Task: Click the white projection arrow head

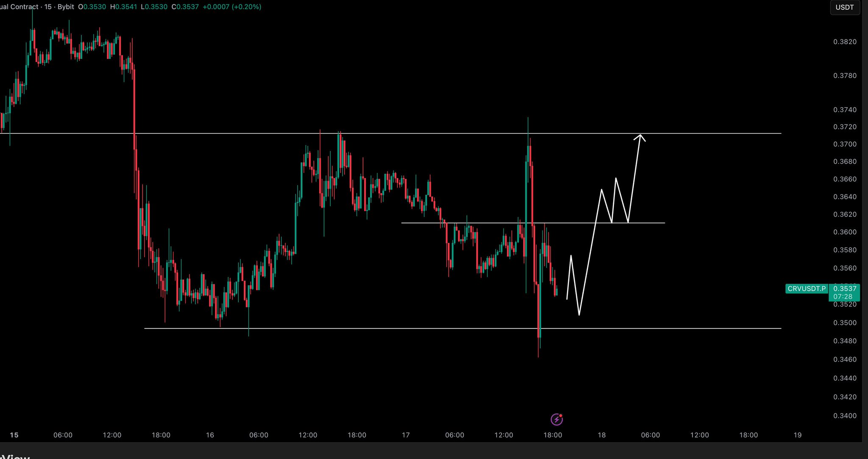Action: click(640, 137)
